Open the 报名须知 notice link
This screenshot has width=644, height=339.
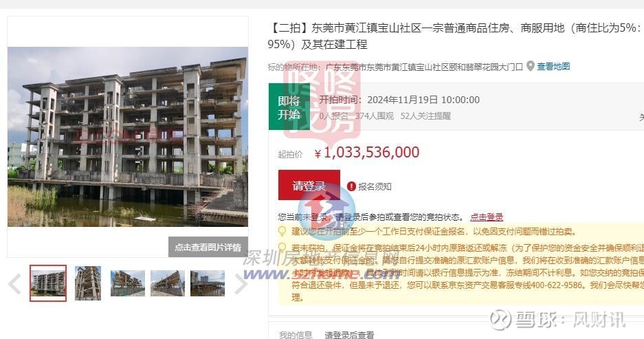point(375,186)
